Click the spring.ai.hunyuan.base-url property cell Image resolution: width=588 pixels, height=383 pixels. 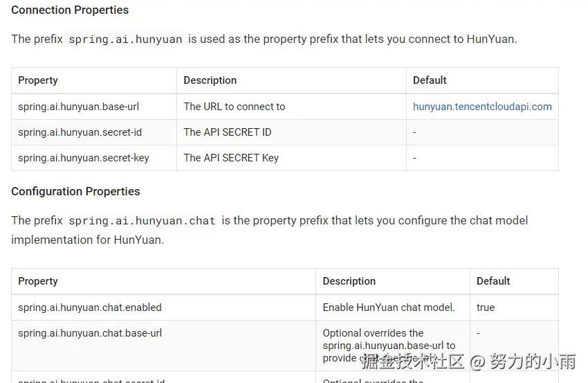(79, 107)
